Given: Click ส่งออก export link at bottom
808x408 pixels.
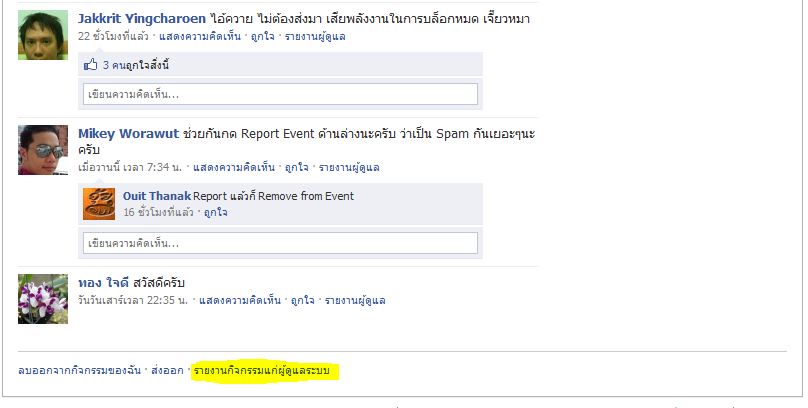Looking at the screenshot, I should coord(167,371).
